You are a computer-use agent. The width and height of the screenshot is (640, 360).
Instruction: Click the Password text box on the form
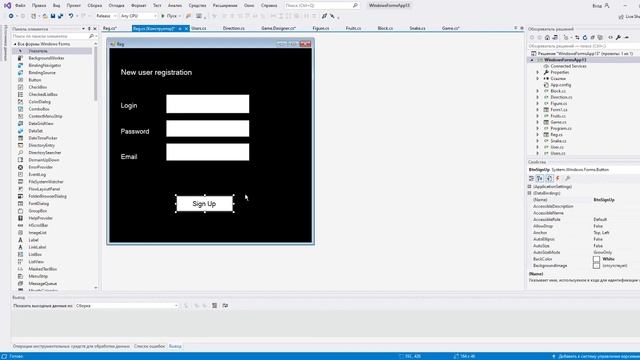pyautogui.click(x=208, y=129)
